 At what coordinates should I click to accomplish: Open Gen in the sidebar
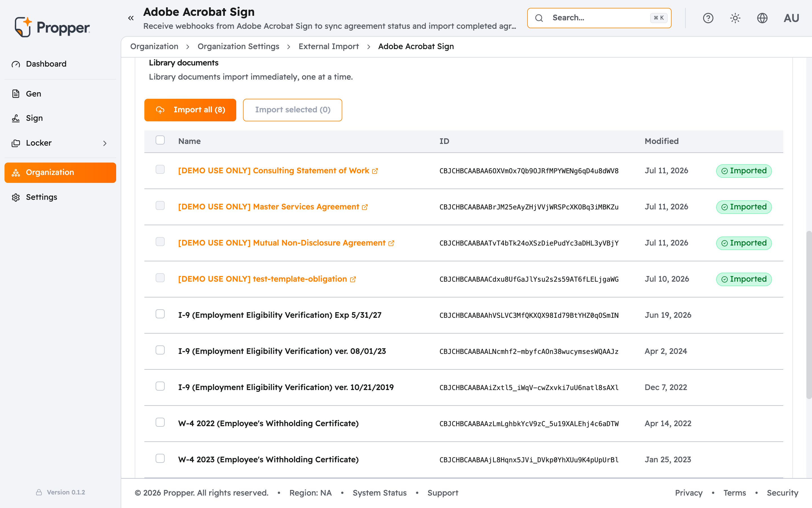click(x=60, y=94)
